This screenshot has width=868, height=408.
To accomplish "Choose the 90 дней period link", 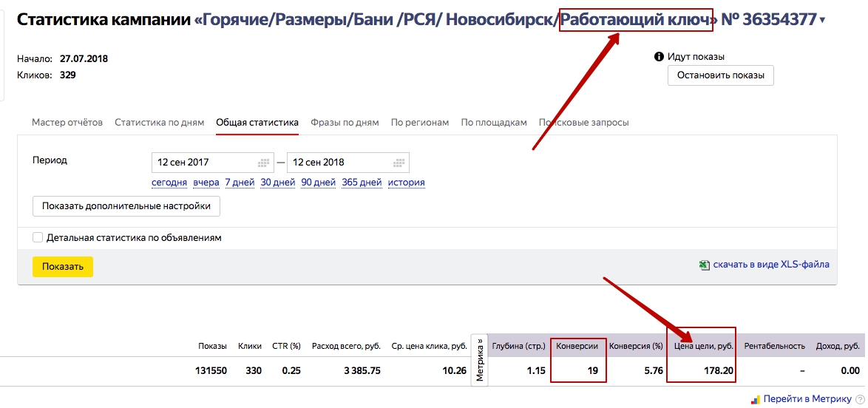I will 319,182.
